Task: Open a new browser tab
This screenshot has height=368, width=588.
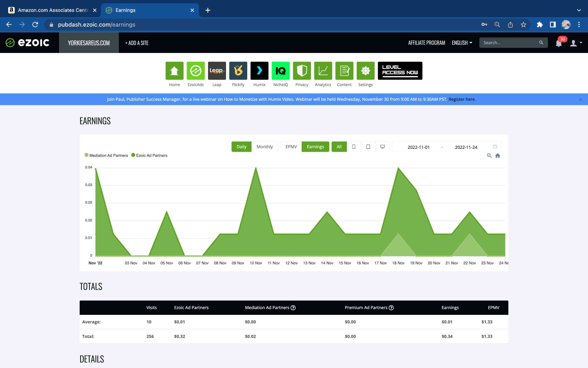Action: click(208, 10)
